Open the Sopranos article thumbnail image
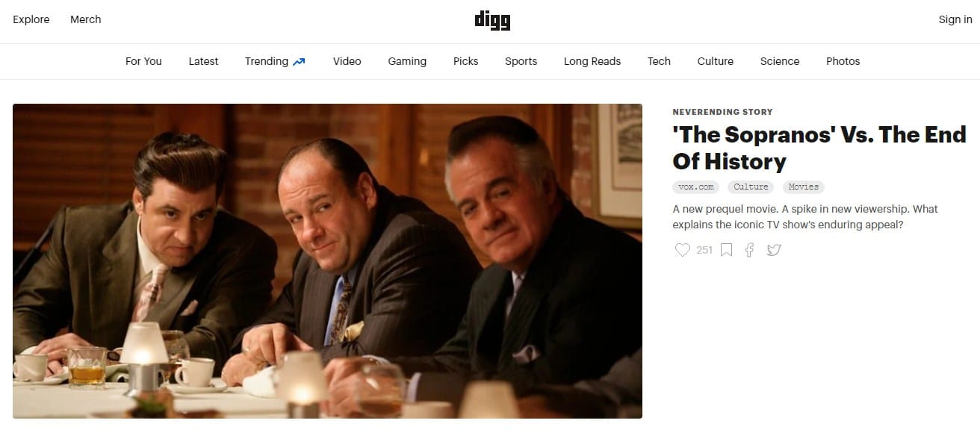Viewport: 980px width, 438px height. pos(327,261)
